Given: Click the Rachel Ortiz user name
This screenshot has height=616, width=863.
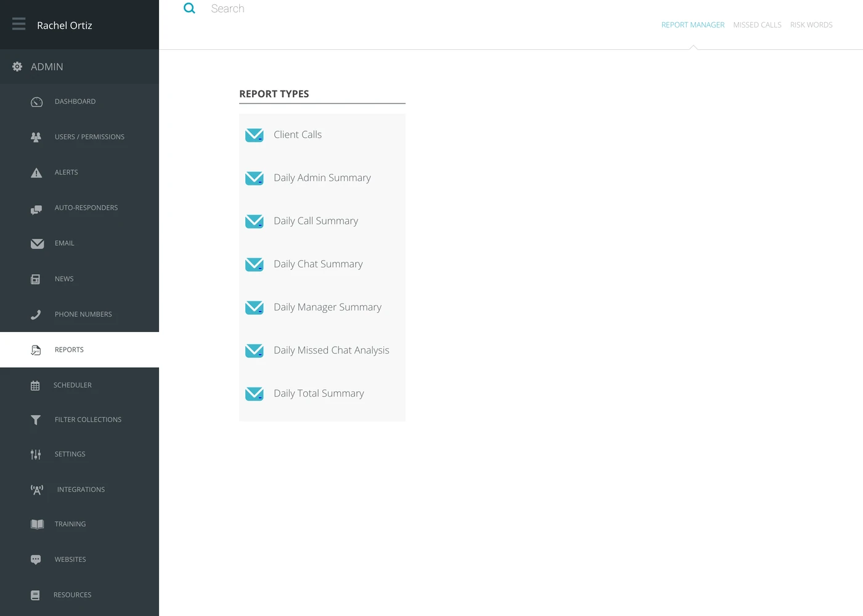Looking at the screenshot, I should click(65, 25).
